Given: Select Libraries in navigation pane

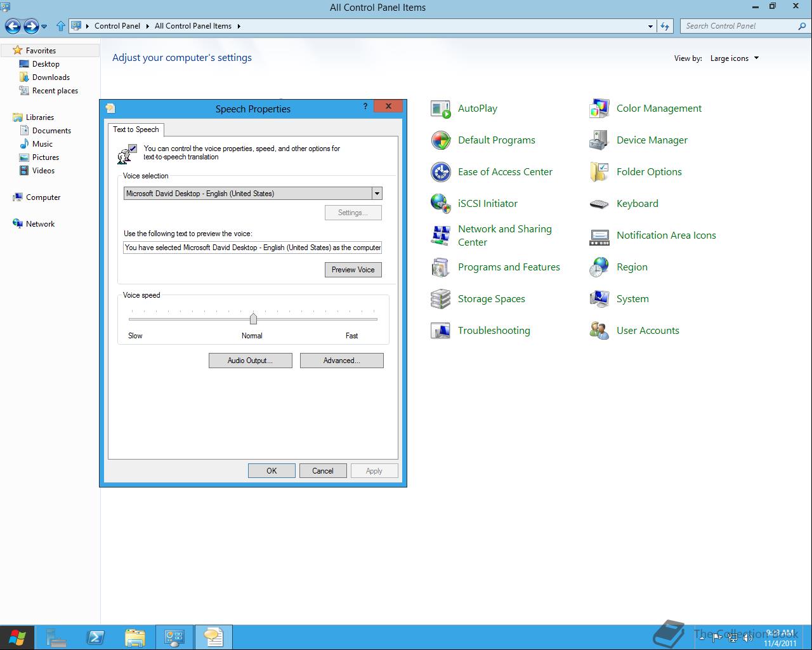Looking at the screenshot, I should pyautogui.click(x=40, y=117).
